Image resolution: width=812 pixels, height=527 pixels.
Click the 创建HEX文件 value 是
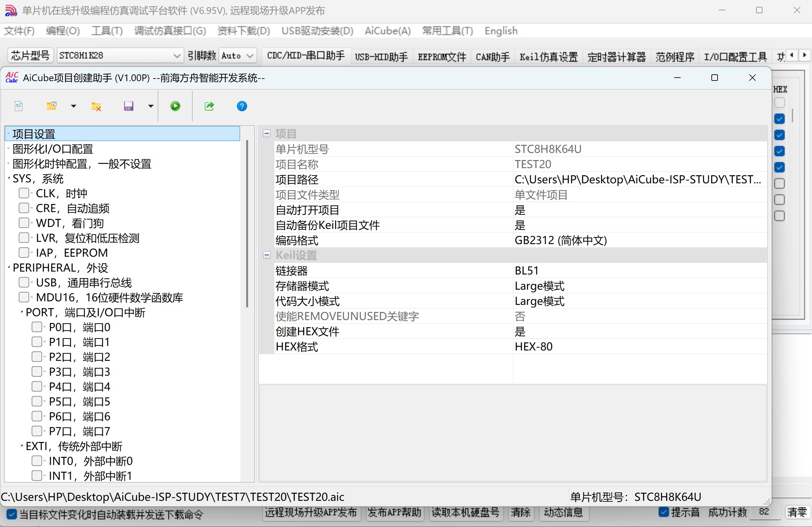coord(639,331)
